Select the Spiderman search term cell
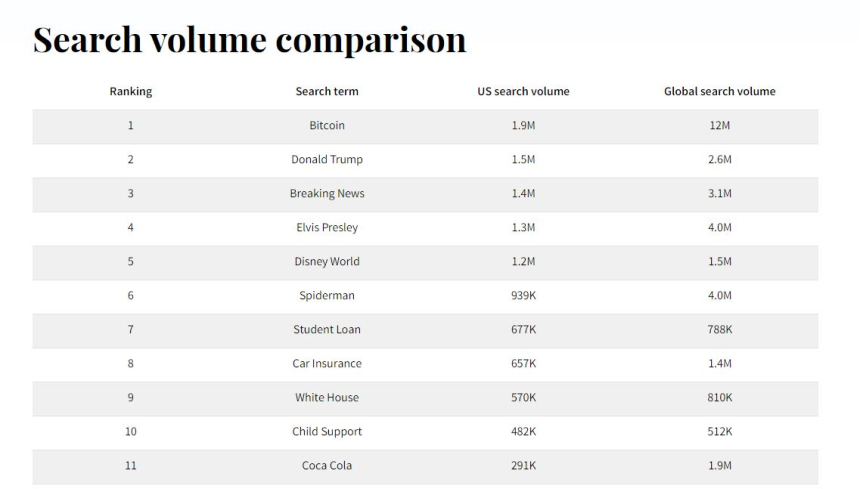Screen dimensions: 860x489 point(327,296)
